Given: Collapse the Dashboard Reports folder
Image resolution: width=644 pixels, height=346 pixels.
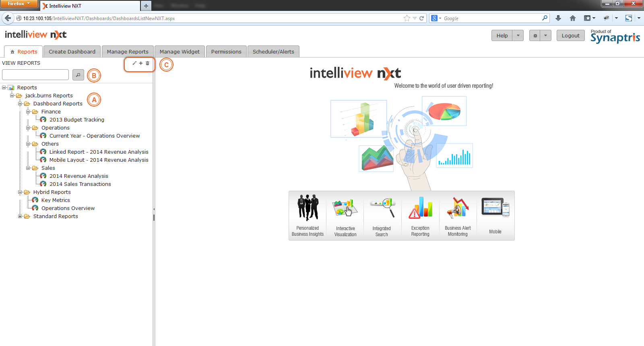Looking at the screenshot, I should click(x=20, y=103).
